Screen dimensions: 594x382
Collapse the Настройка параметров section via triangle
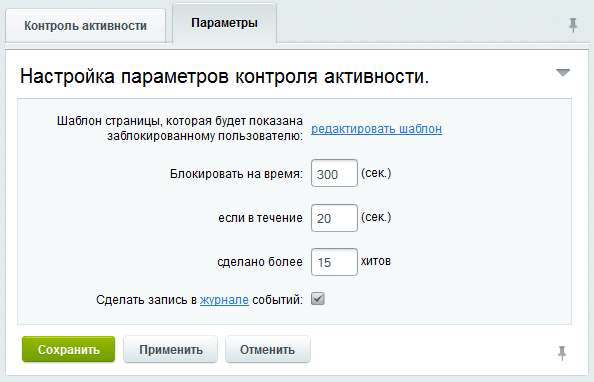click(x=563, y=72)
